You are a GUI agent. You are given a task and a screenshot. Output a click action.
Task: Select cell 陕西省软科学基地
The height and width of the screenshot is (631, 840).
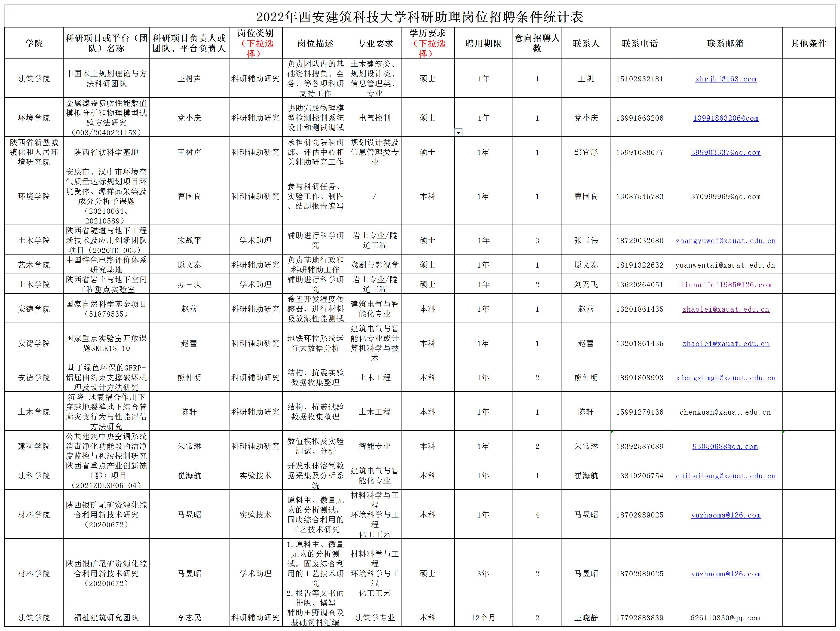click(107, 152)
